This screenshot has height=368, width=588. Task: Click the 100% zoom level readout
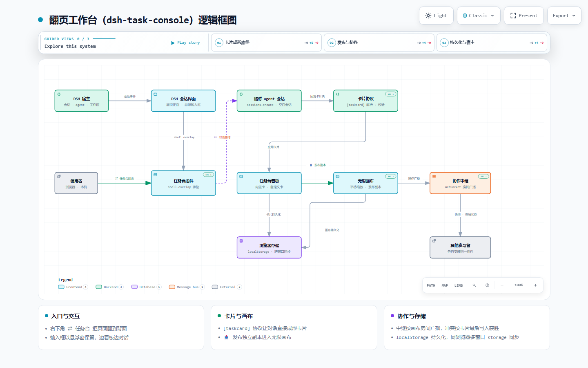pos(519,285)
